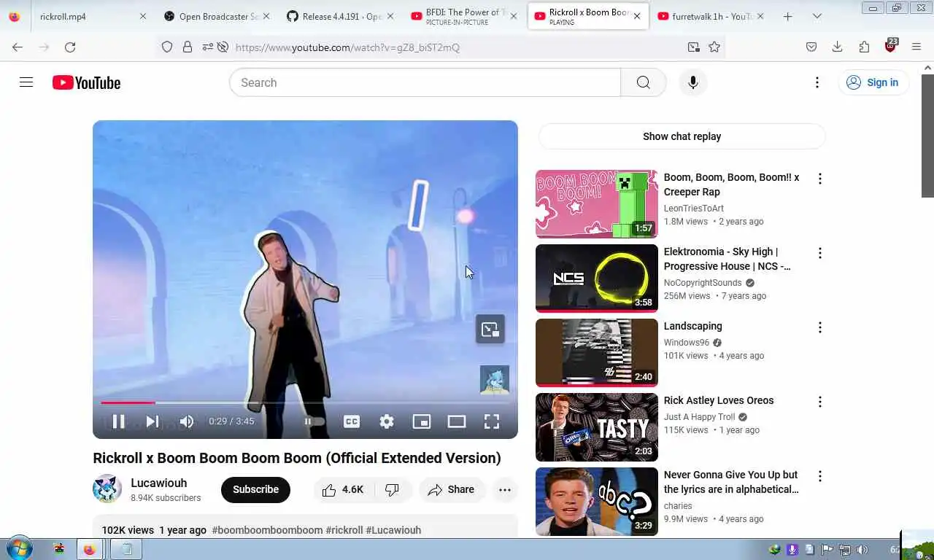The height and width of the screenshot is (560, 934).
Task: Open options for Elektronomia Sky High video
Action: click(x=819, y=253)
